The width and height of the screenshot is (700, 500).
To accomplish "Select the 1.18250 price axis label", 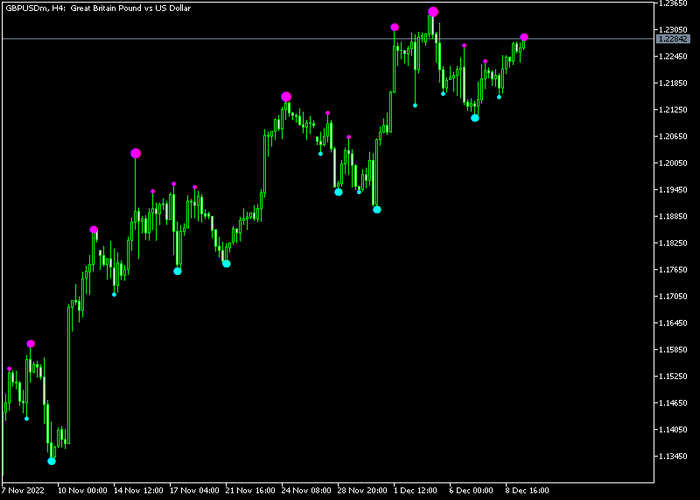I will click(674, 243).
